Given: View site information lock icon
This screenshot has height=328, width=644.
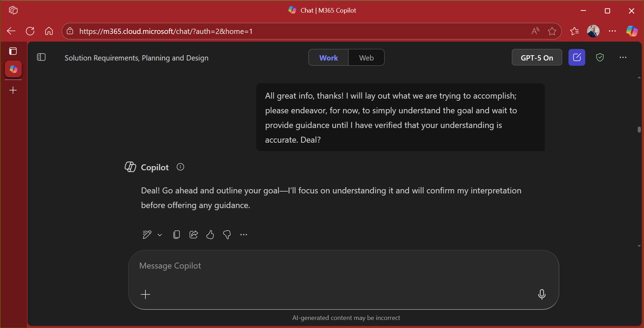Looking at the screenshot, I should click(70, 31).
